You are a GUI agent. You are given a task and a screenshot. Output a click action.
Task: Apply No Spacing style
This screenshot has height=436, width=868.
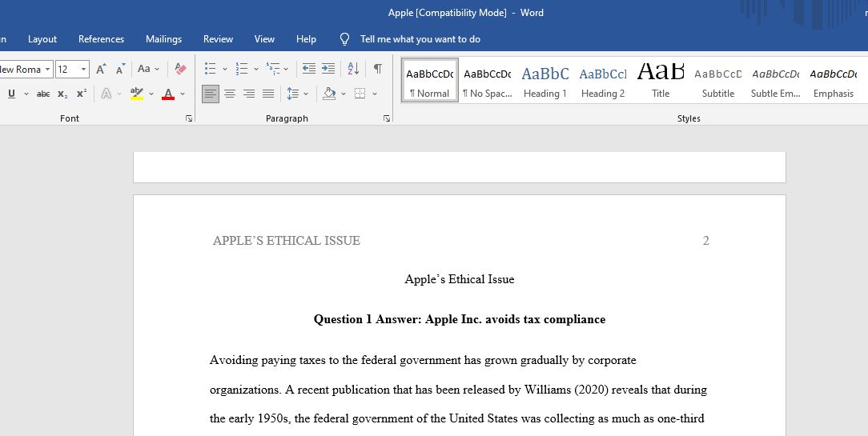(488, 80)
